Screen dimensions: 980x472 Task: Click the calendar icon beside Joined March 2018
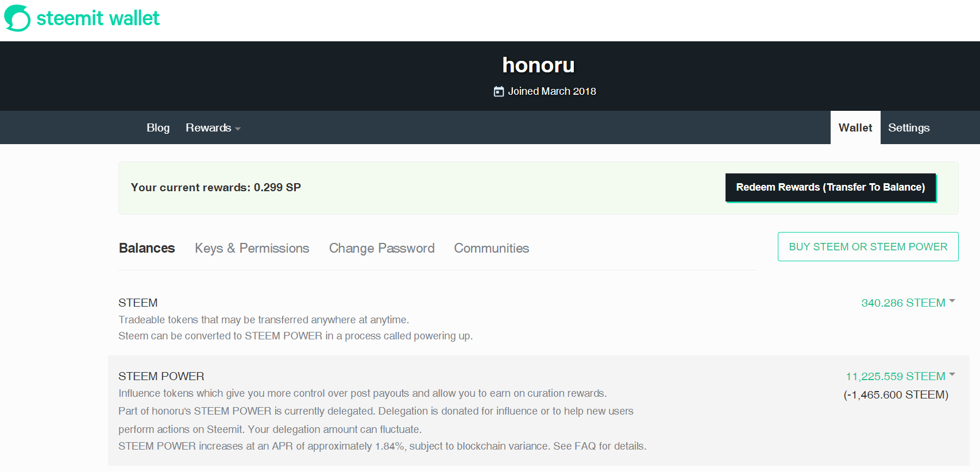pyautogui.click(x=499, y=91)
